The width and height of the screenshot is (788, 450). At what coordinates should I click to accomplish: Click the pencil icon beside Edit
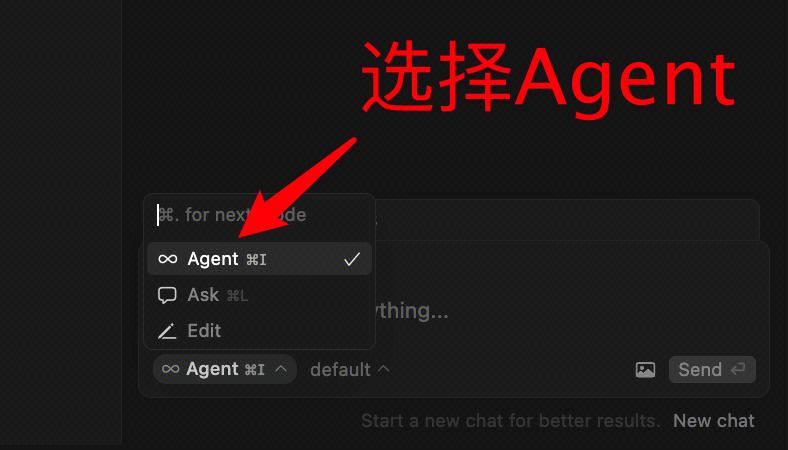pos(167,331)
